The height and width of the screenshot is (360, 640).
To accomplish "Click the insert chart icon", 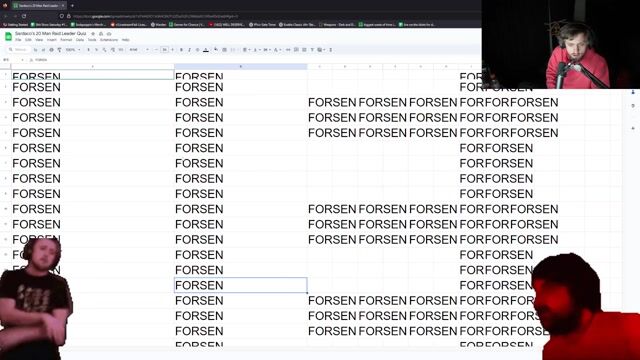I will (304, 50).
